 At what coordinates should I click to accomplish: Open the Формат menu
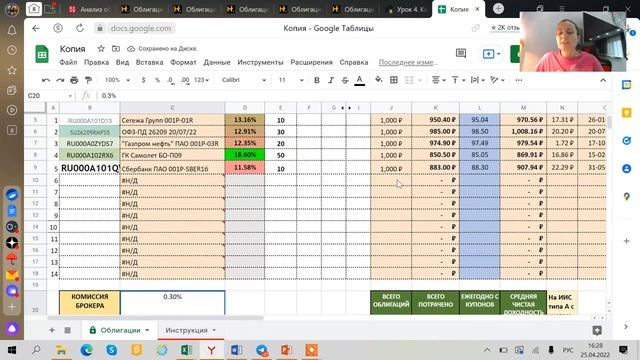coord(183,62)
